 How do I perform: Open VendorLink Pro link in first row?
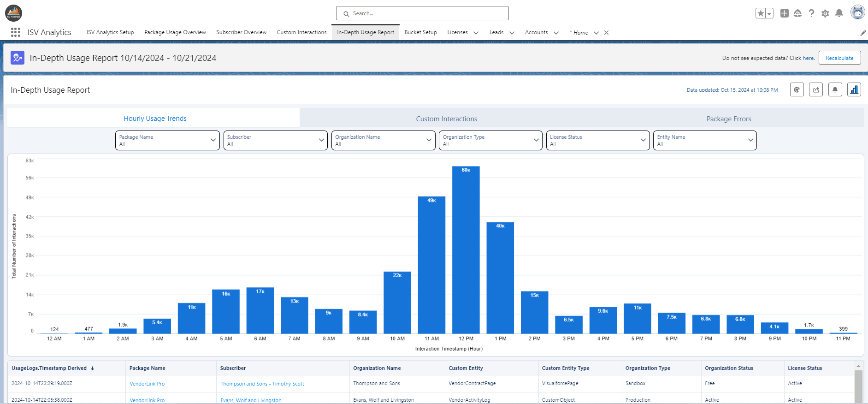(147, 384)
